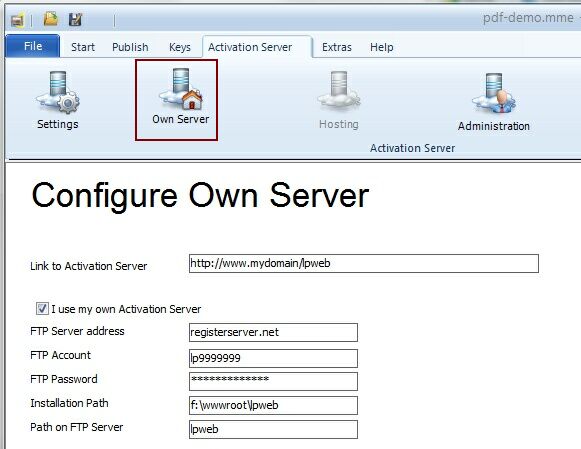Image resolution: width=581 pixels, height=449 pixels.
Task: Click the save floppy disk icon
Action: click(x=75, y=19)
